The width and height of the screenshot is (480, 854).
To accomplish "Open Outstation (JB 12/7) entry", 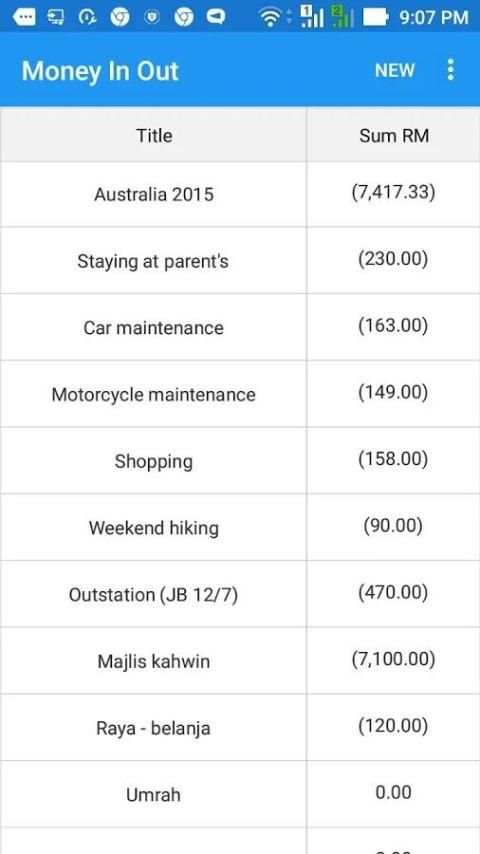I will click(240, 594).
